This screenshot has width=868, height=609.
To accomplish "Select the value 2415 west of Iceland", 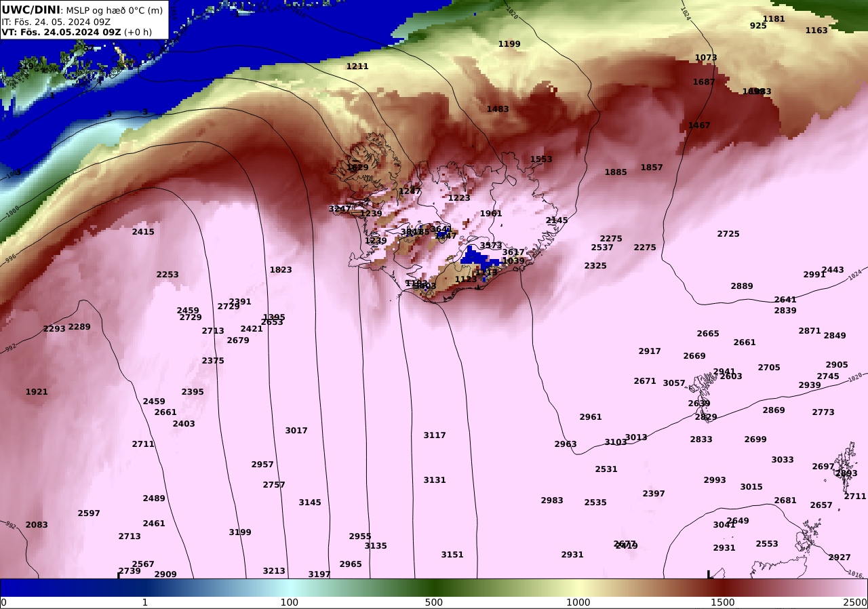I will [143, 232].
